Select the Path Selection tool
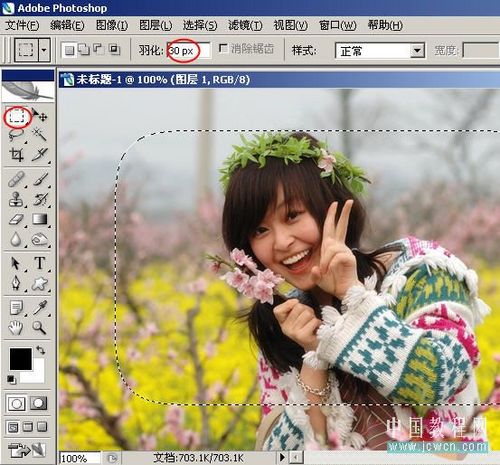 coord(15,263)
